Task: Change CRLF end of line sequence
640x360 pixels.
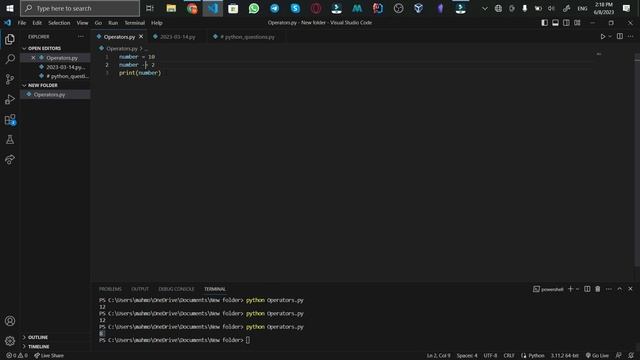Action: pos(509,356)
